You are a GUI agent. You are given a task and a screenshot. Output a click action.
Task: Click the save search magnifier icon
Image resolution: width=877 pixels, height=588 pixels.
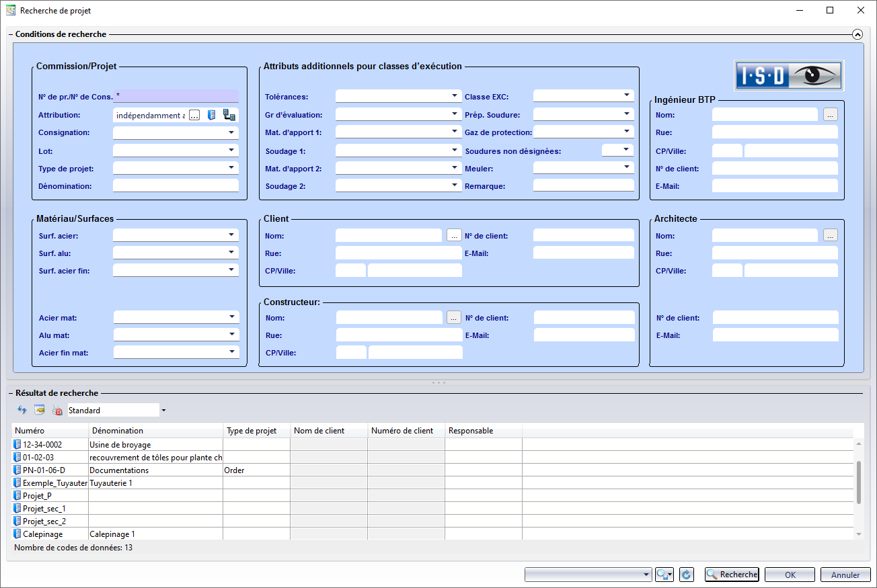click(x=664, y=575)
